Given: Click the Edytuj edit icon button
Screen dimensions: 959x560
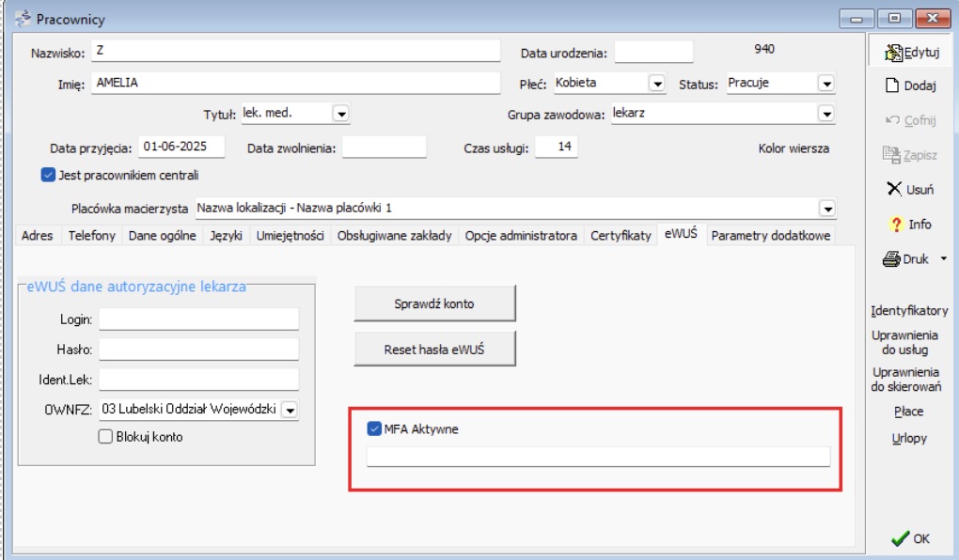Looking at the screenshot, I should point(893,54).
